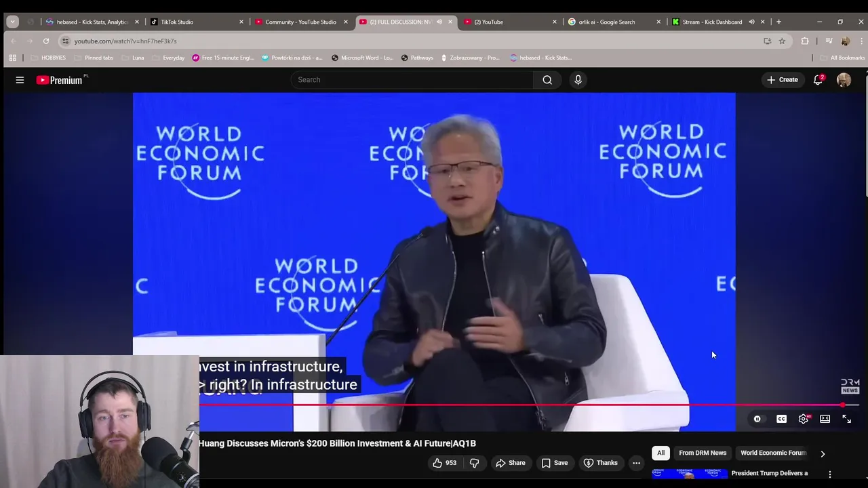Click the video title text
This screenshot has height=488, width=868.
click(338, 443)
